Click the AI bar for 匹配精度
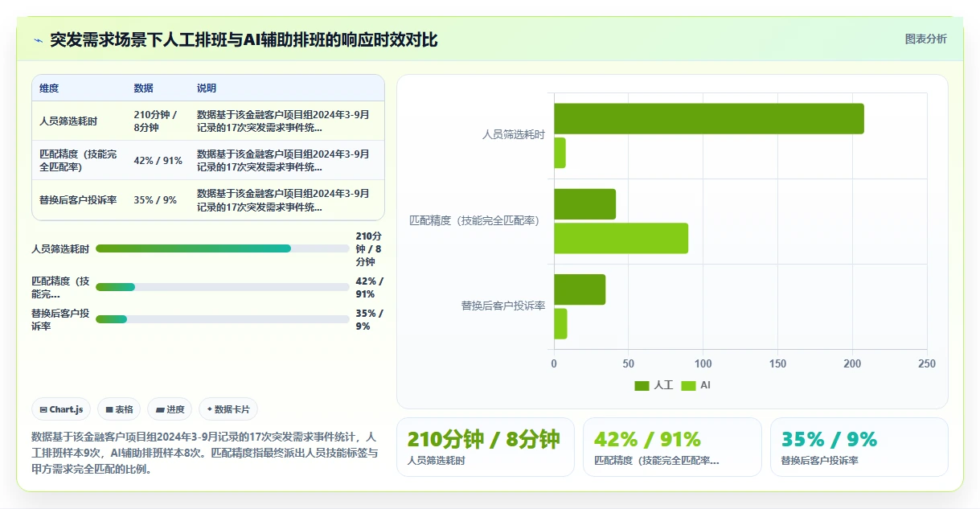 (x=621, y=238)
